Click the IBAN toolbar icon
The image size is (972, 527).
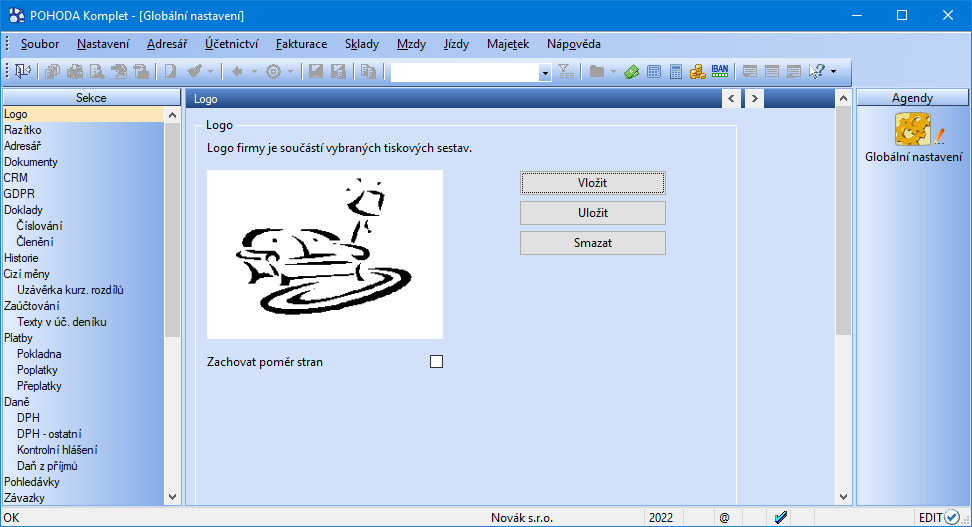720,71
